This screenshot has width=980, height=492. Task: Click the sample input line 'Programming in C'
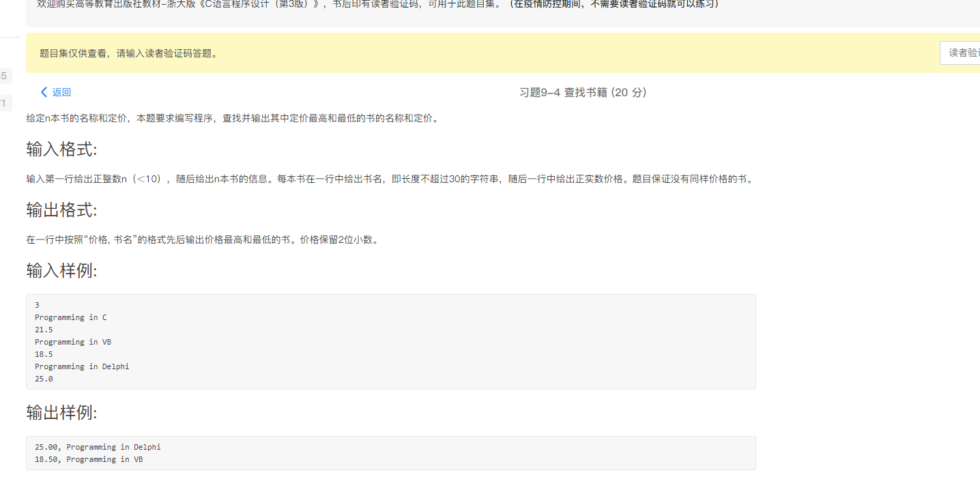(x=71, y=317)
